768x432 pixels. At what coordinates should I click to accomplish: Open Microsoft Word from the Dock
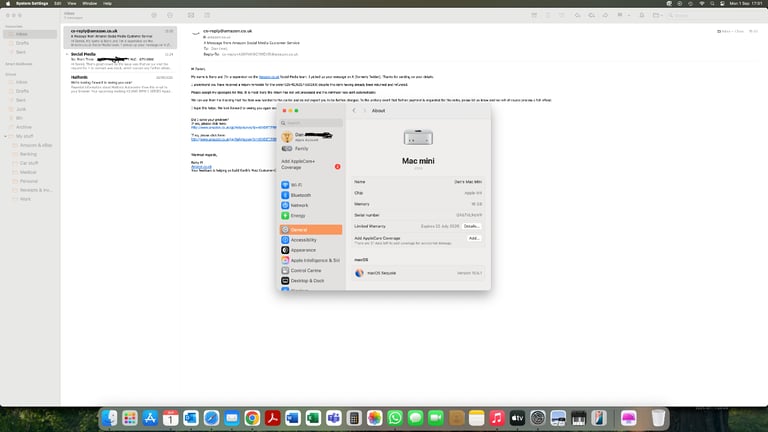click(x=293, y=418)
